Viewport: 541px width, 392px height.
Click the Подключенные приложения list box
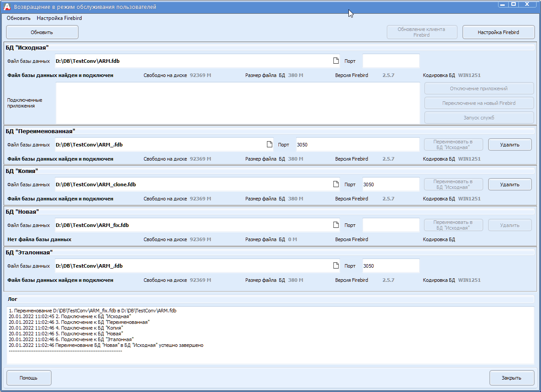[x=238, y=103]
